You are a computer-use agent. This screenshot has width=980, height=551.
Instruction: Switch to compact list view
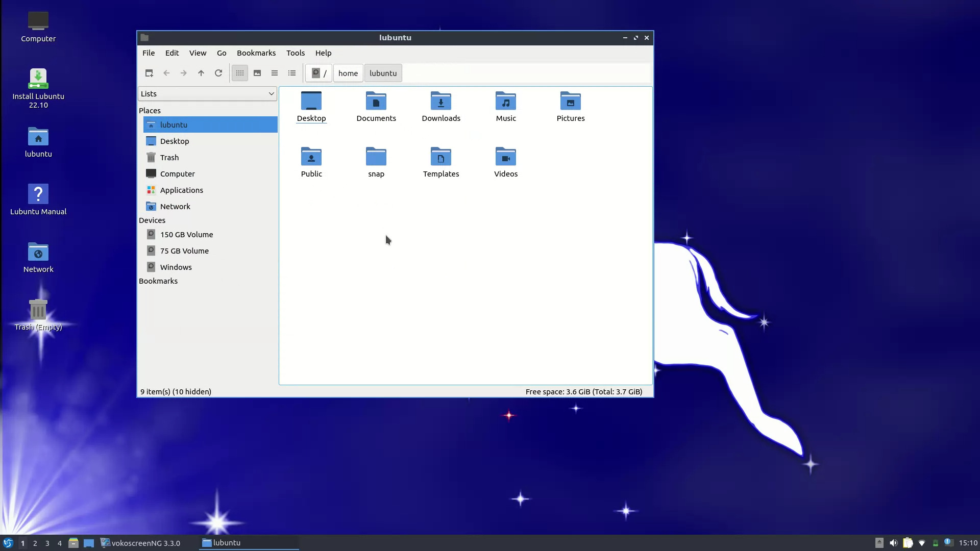coord(275,73)
